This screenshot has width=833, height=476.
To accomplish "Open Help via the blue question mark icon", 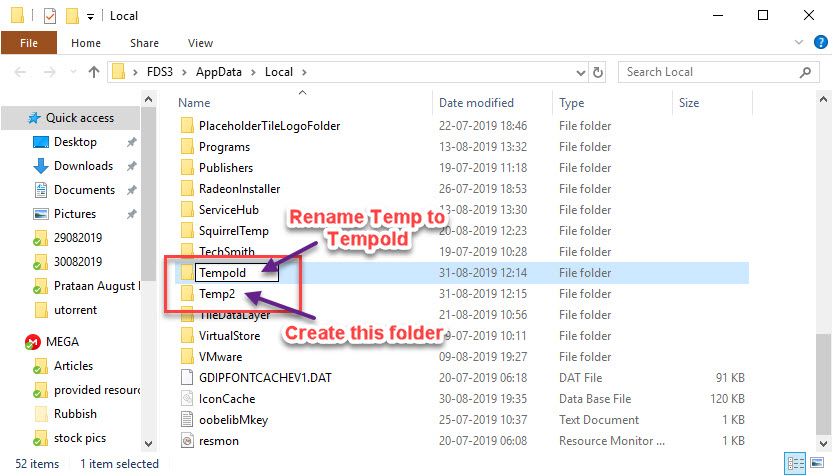I will tap(820, 42).
